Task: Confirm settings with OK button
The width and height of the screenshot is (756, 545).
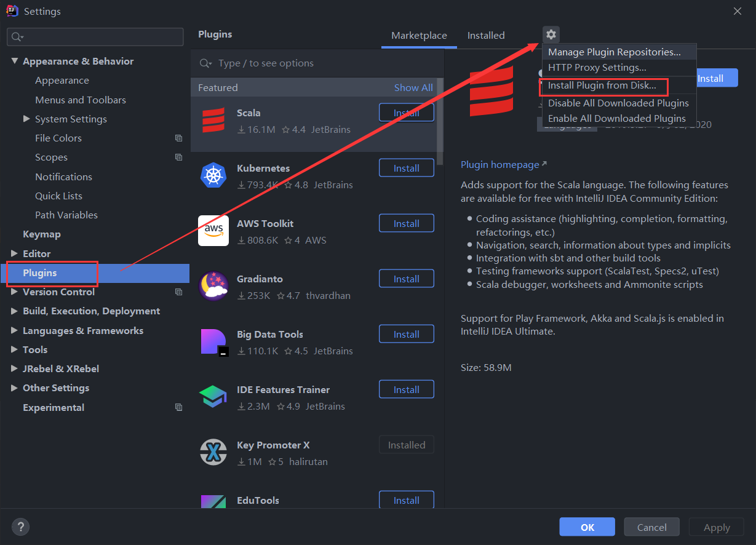Action: 587,527
